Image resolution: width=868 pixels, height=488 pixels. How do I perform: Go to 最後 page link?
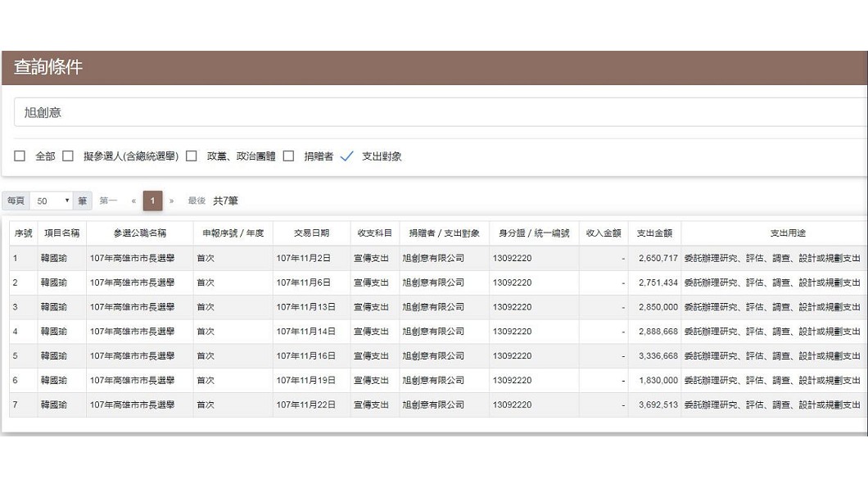(x=197, y=201)
